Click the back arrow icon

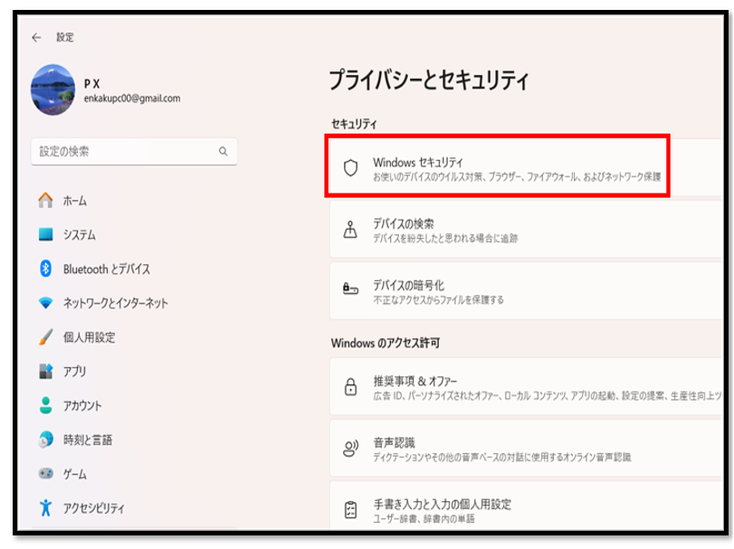tap(36, 37)
